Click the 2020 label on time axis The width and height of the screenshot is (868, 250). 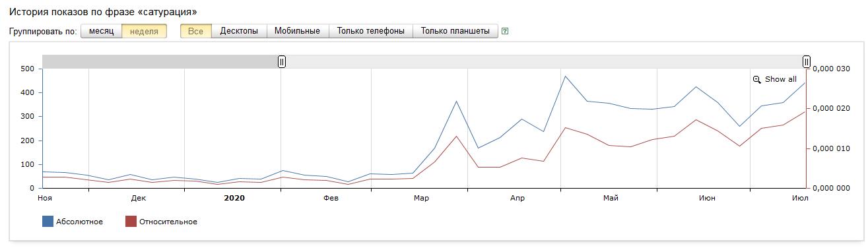click(x=234, y=197)
